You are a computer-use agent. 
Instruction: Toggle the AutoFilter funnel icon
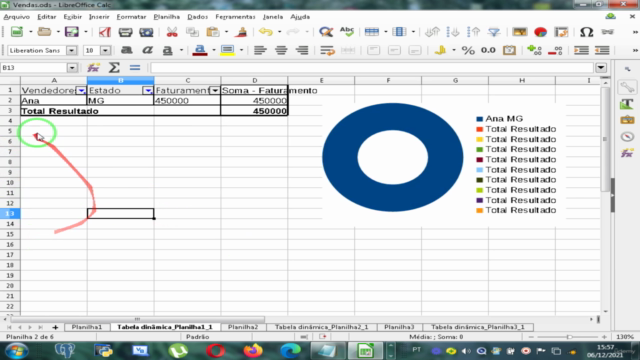[494, 32]
